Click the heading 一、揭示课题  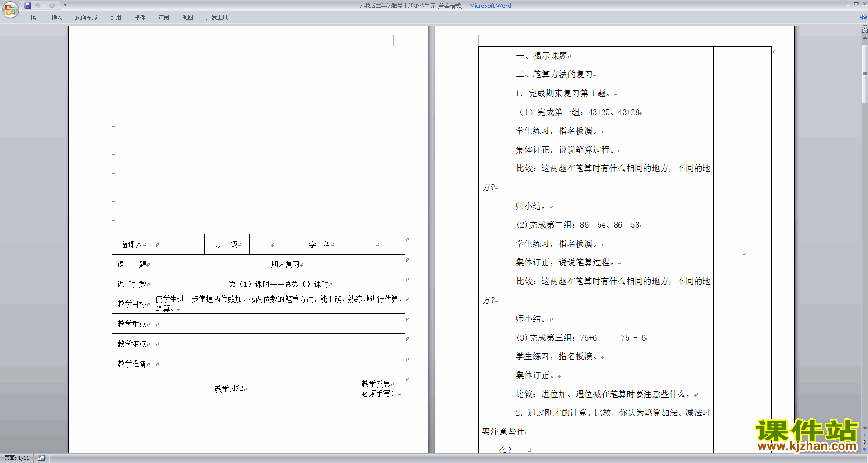[x=542, y=56]
